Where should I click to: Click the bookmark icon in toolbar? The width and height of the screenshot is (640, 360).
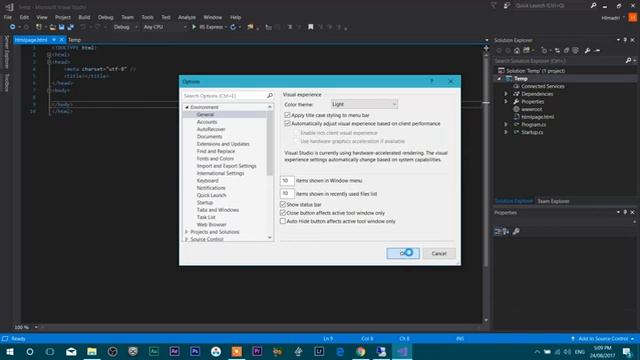point(311,27)
